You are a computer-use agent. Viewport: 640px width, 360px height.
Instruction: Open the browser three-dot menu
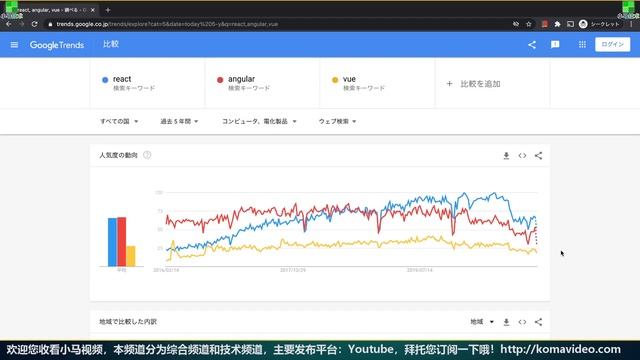click(631, 24)
